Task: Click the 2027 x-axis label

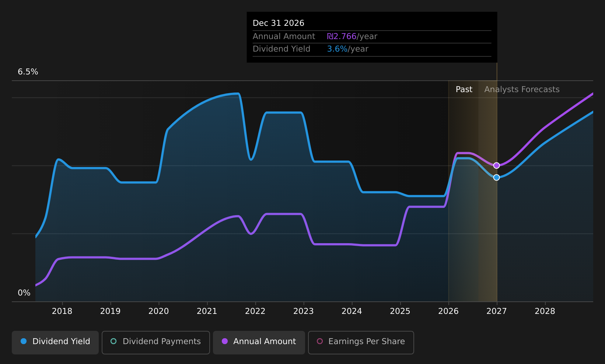Action: 496,311
